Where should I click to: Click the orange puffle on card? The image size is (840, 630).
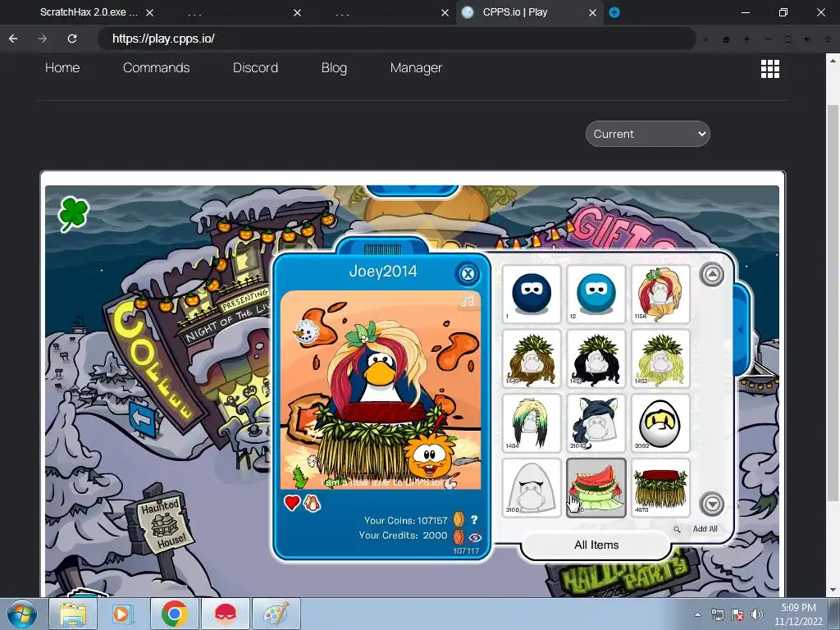(428, 456)
